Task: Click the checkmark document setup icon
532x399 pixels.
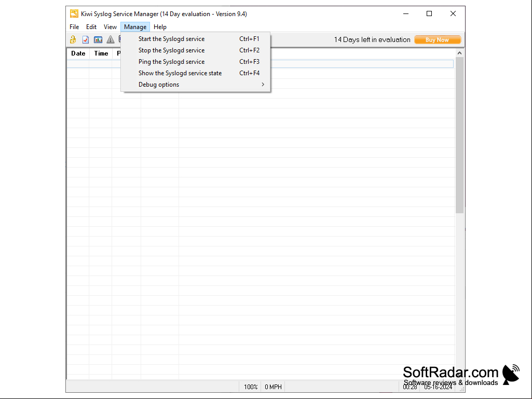Action: point(86,40)
